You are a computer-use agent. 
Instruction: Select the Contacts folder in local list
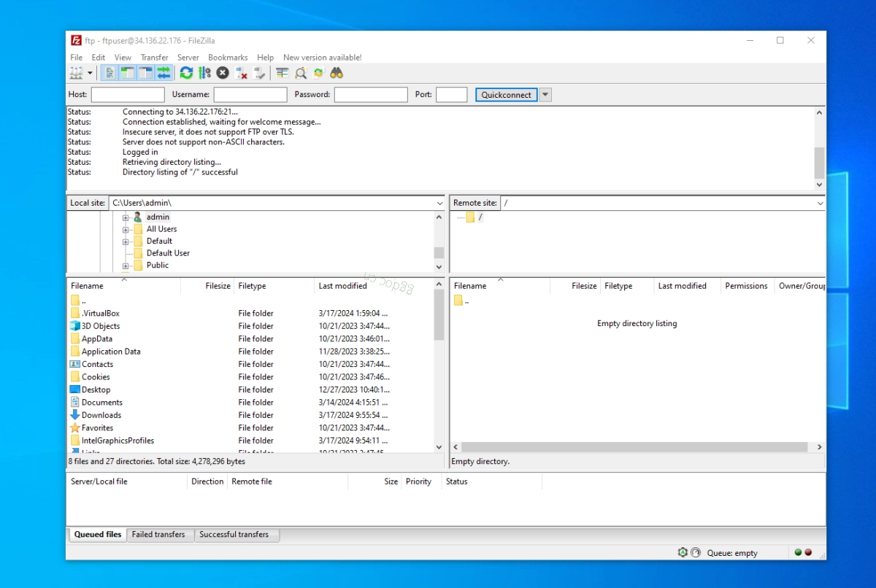97,364
